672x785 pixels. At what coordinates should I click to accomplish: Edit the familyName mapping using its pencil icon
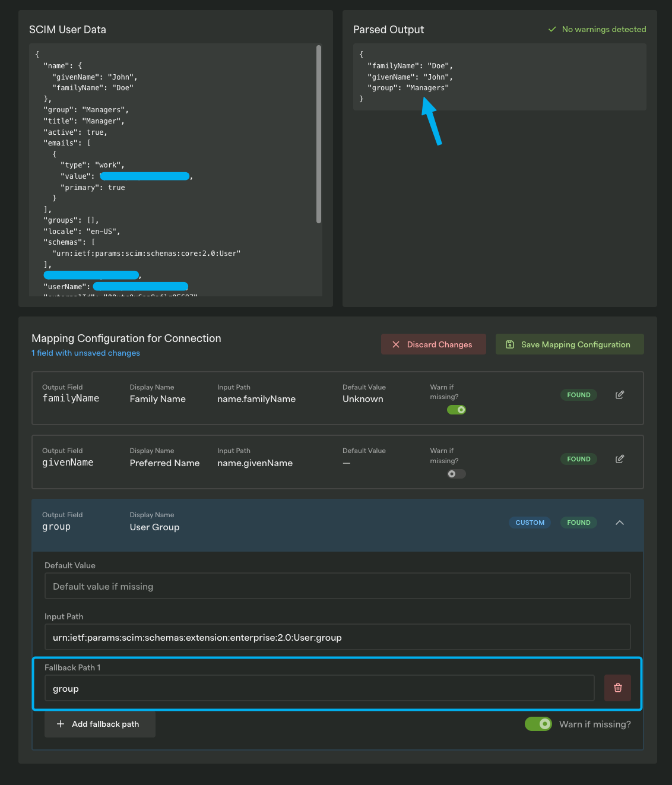pyautogui.click(x=619, y=394)
